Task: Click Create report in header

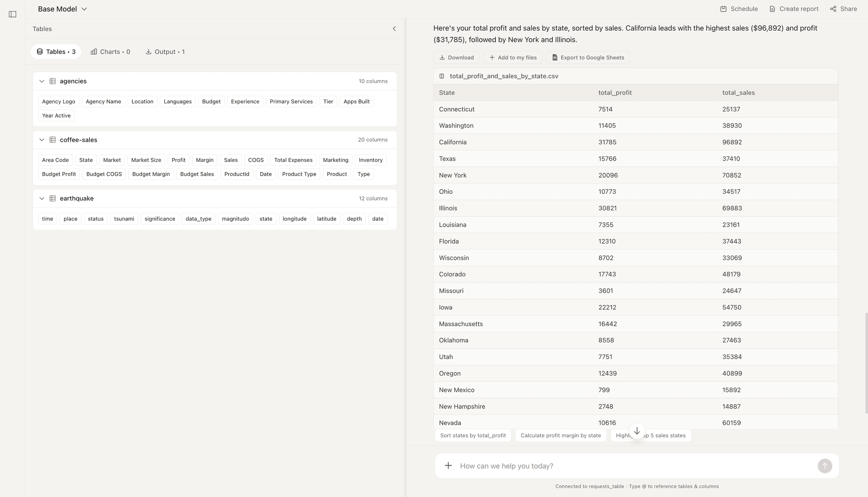Action: tap(793, 9)
